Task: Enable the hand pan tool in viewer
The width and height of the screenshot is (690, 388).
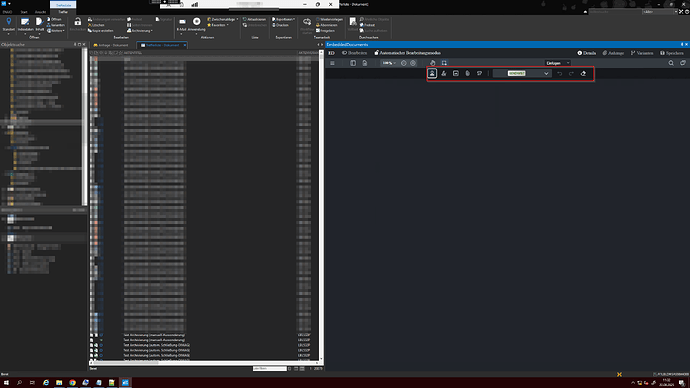Action: pos(433,63)
